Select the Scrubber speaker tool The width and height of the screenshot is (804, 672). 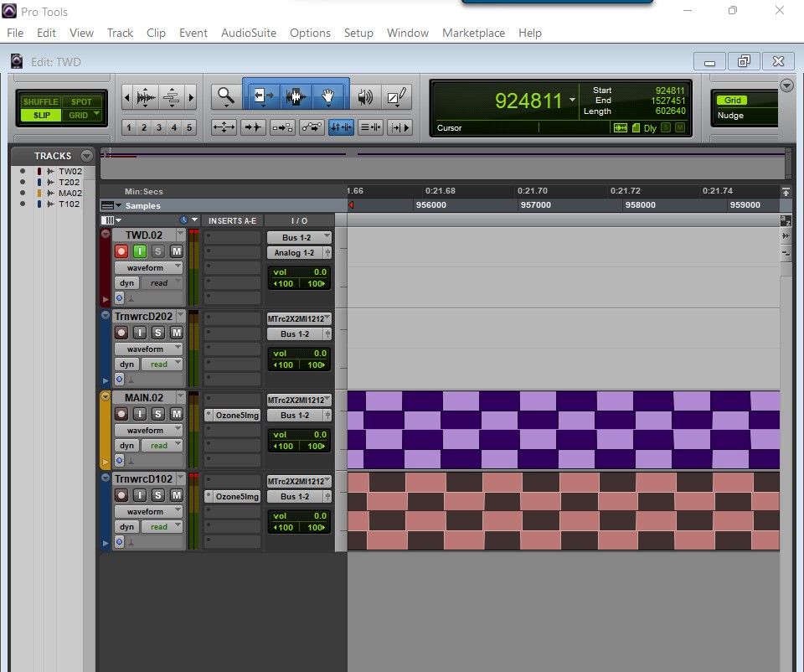click(365, 97)
